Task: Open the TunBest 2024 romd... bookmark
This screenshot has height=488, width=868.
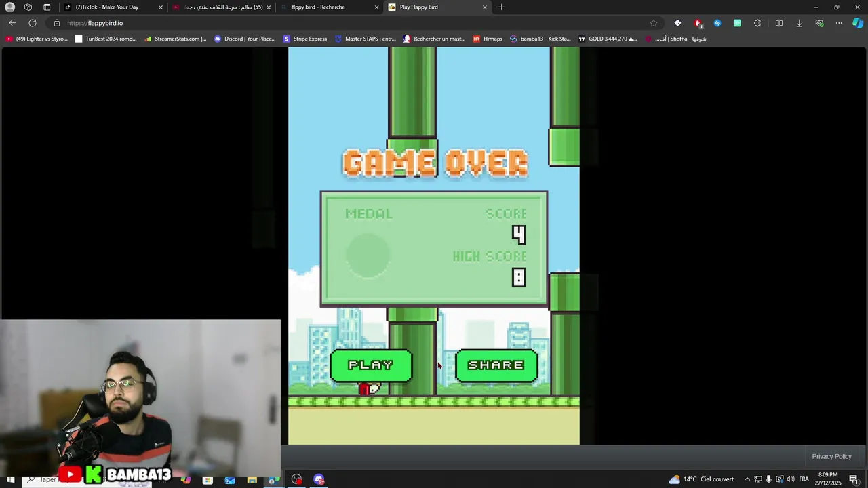Action: 106,39
